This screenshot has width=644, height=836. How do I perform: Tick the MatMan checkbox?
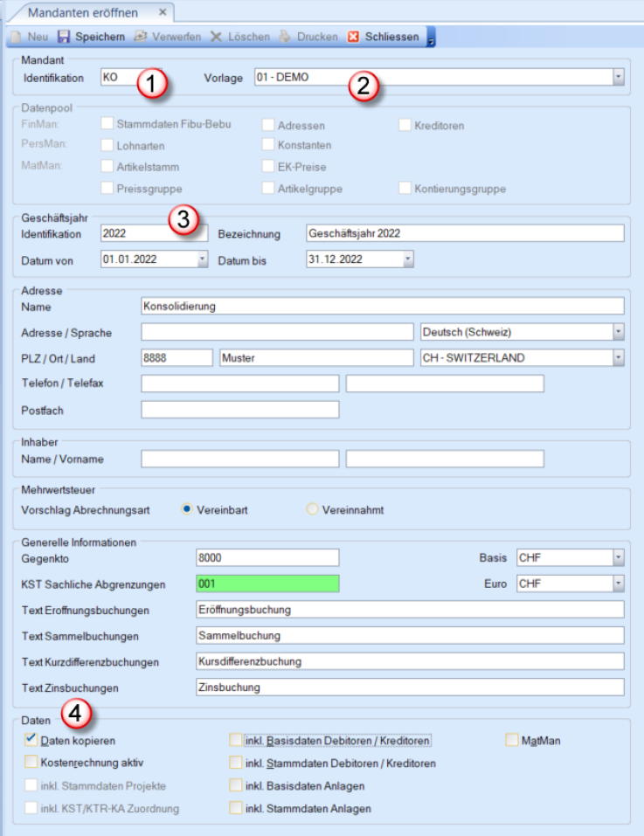[x=512, y=740]
